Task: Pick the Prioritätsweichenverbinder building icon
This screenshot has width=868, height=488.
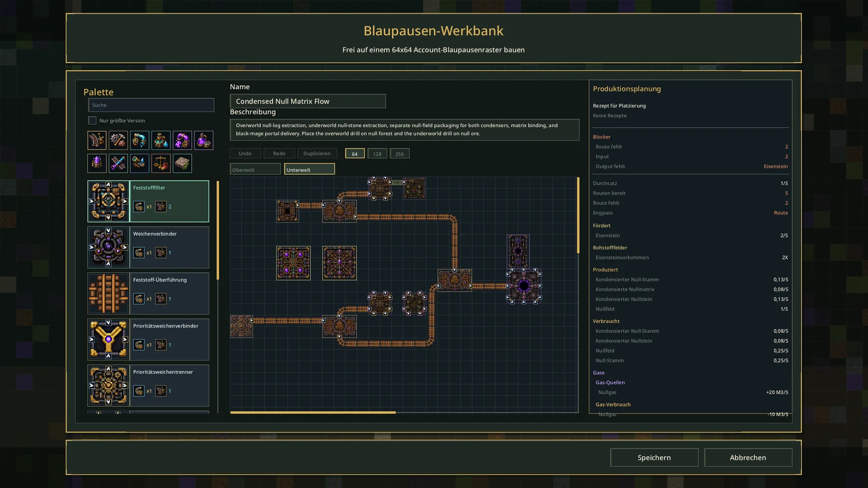Action: click(x=108, y=340)
